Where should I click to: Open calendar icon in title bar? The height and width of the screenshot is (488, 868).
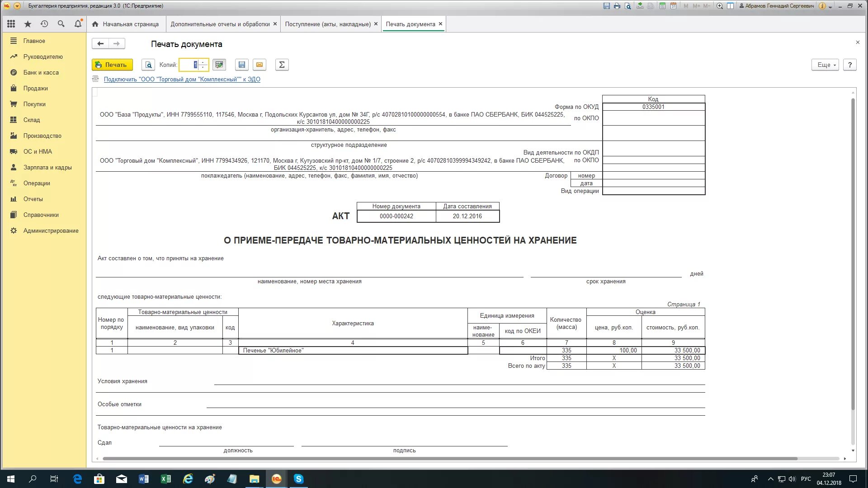pyautogui.click(x=673, y=6)
